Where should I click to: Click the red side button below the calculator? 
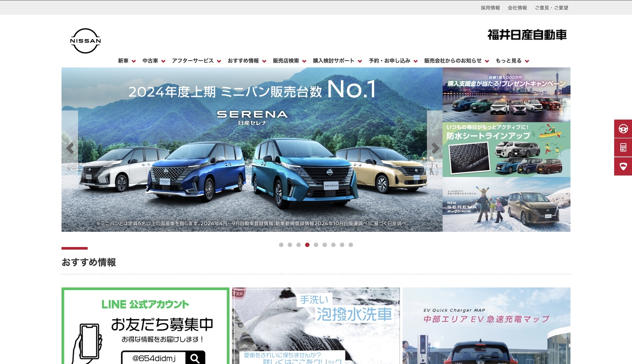(x=623, y=167)
